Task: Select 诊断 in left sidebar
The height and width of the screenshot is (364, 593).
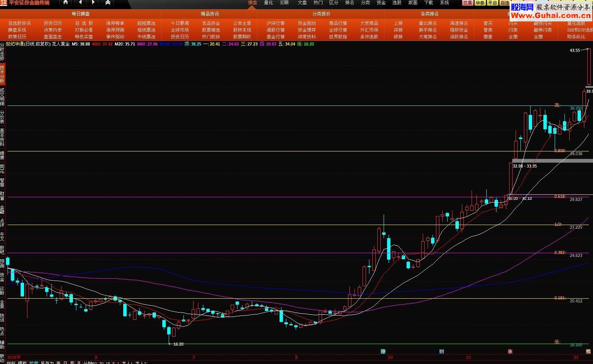Action: click(2, 290)
